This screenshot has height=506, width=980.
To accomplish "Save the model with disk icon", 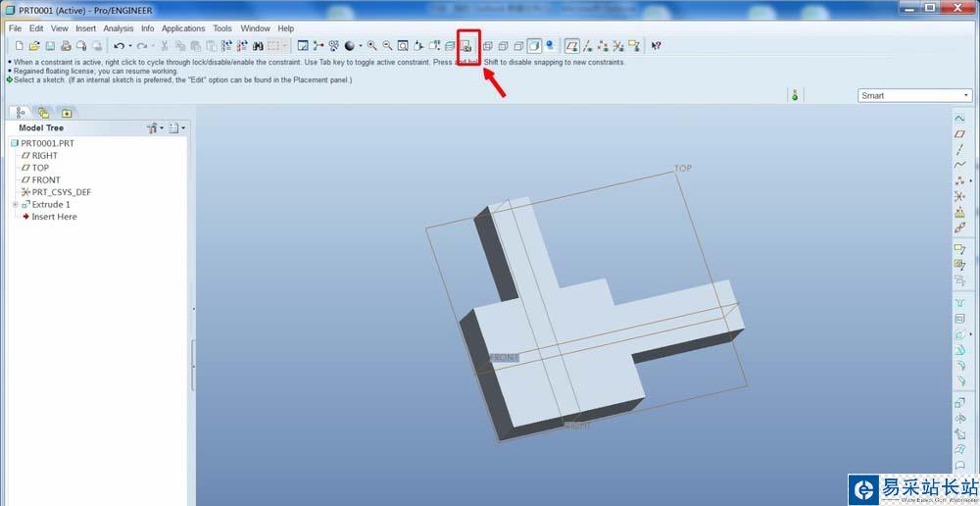I will click(50, 46).
